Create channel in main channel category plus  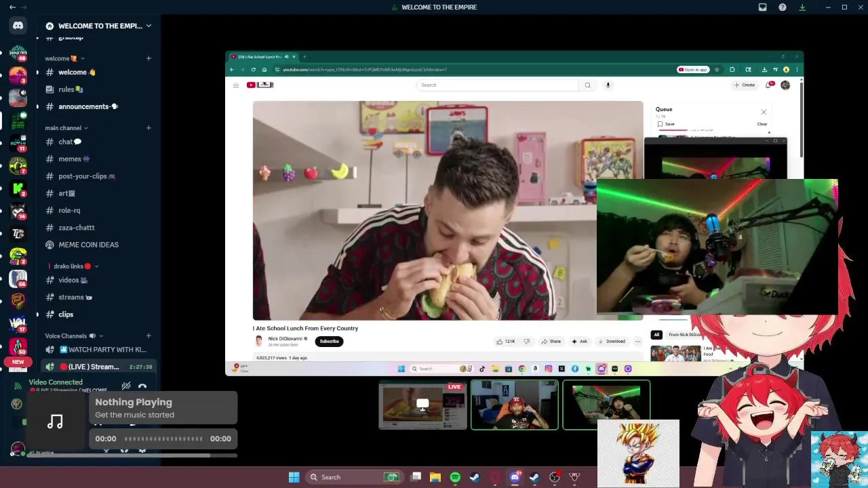click(x=149, y=127)
